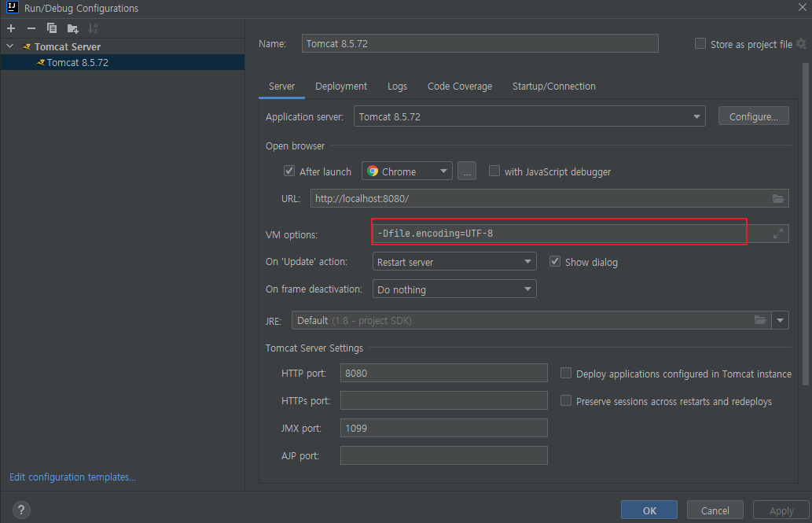Uncheck After launch option

click(x=289, y=171)
